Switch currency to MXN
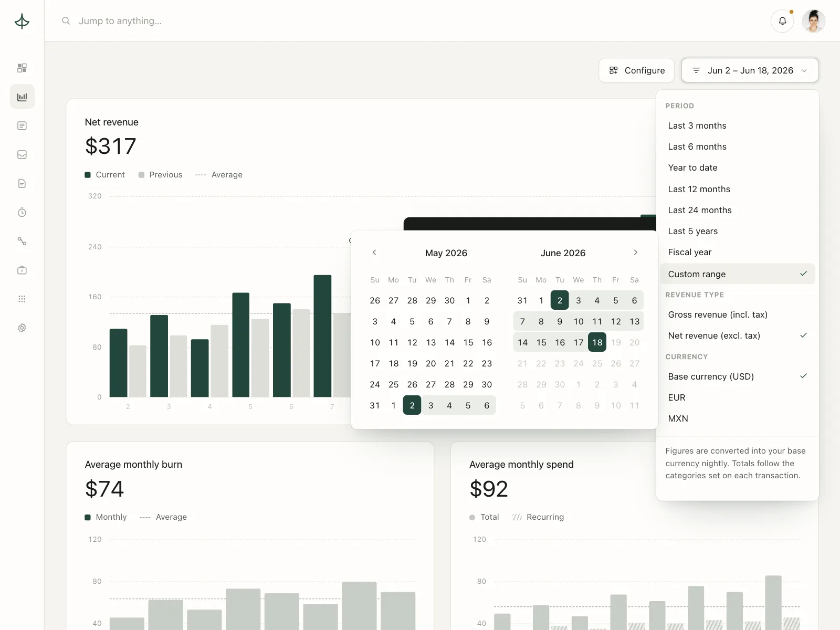Image resolution: width=840 pixels, height=630 pixels. click(738, 418)
